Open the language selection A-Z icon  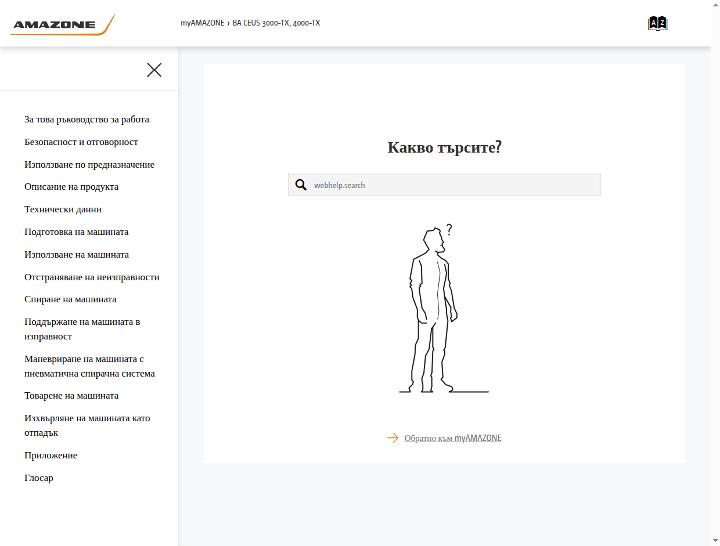click(x=658, y=23)
